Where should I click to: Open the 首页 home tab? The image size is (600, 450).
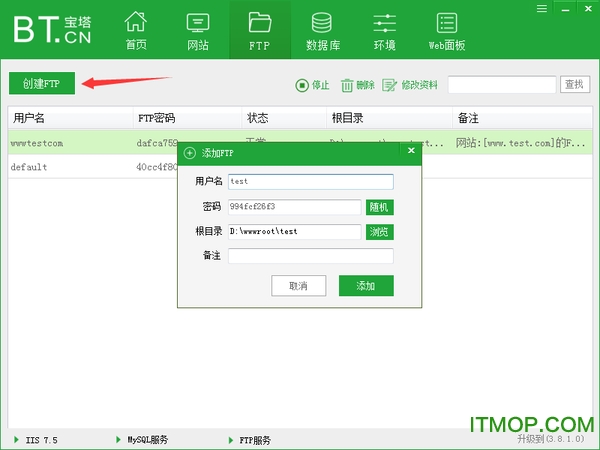136,31
